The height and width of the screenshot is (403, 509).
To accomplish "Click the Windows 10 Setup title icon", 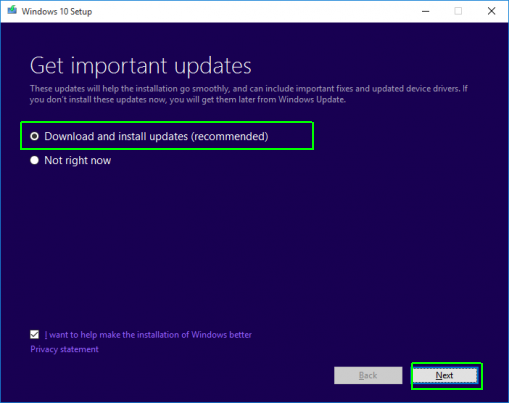I will [12, 11].
